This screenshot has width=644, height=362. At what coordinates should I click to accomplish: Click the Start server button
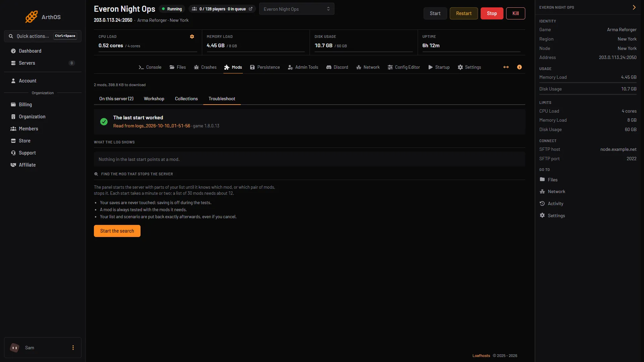point(435,13)
